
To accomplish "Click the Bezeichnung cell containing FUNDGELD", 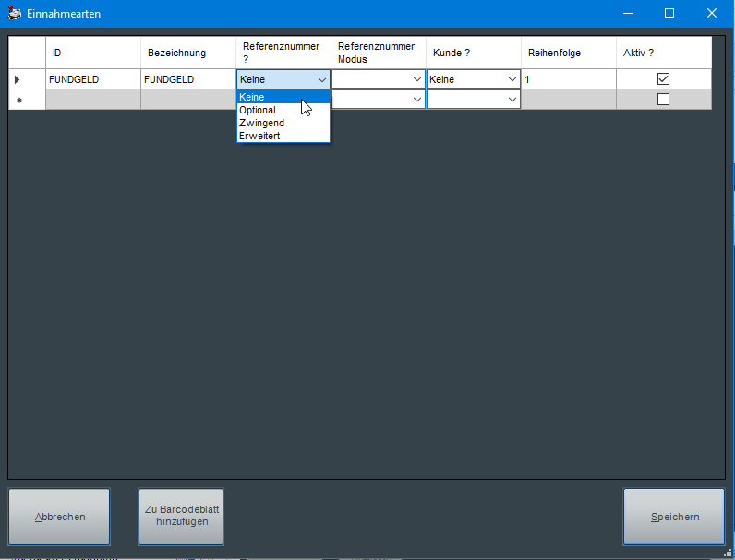I will (x=187, y=79).
